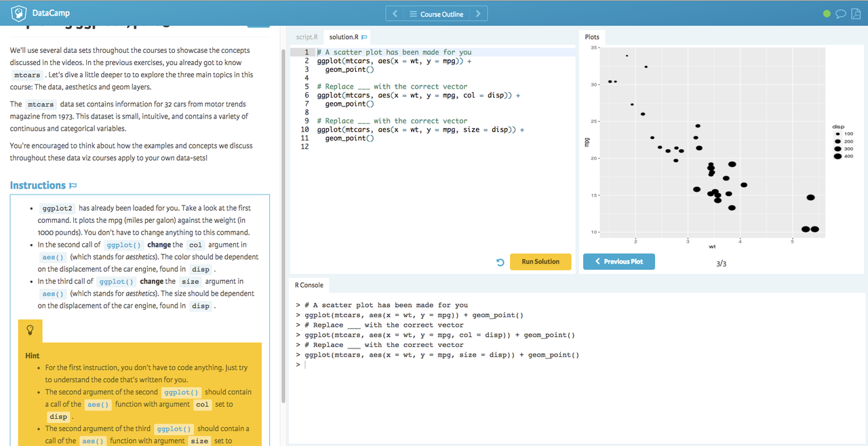The width and height of the screenshot is (868, 446).
Task: Click the 3/3 plot counter
Action: [x=721, y=263]
